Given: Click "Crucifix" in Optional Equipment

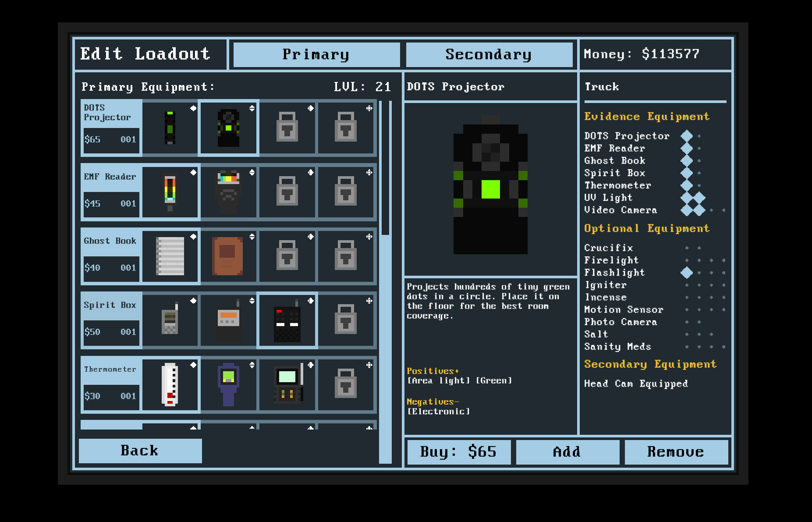Looking at the screenshot, I should coord(609,248).
